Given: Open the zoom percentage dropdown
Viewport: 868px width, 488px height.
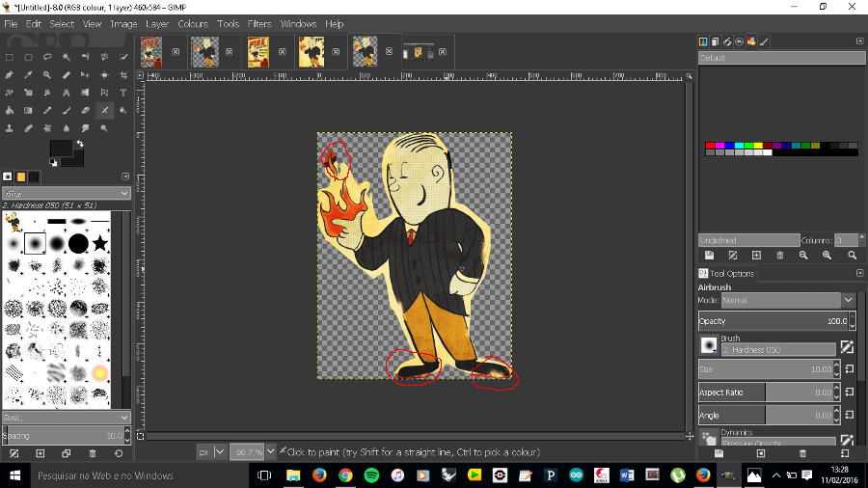Looking at the screenshot, I should coord(270,452).
